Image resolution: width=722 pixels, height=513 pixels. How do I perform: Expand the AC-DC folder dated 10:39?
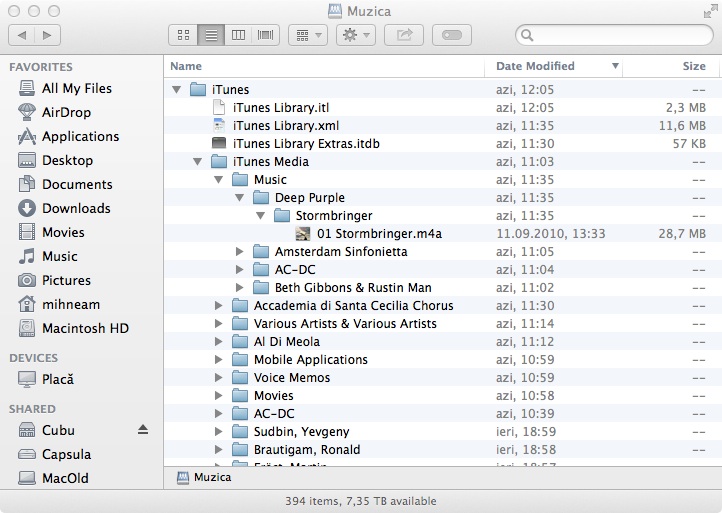click(x=219, y=414)
